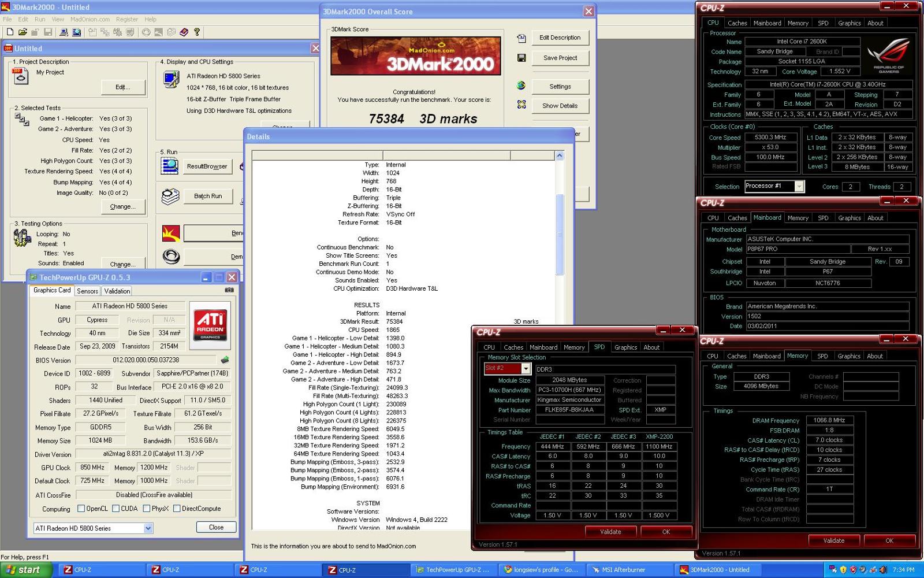Click the New project icon in 3DMark2000 toolbar
Viewport: 924px width, 578px height.
pyautogui.click(x=10, y=32)
